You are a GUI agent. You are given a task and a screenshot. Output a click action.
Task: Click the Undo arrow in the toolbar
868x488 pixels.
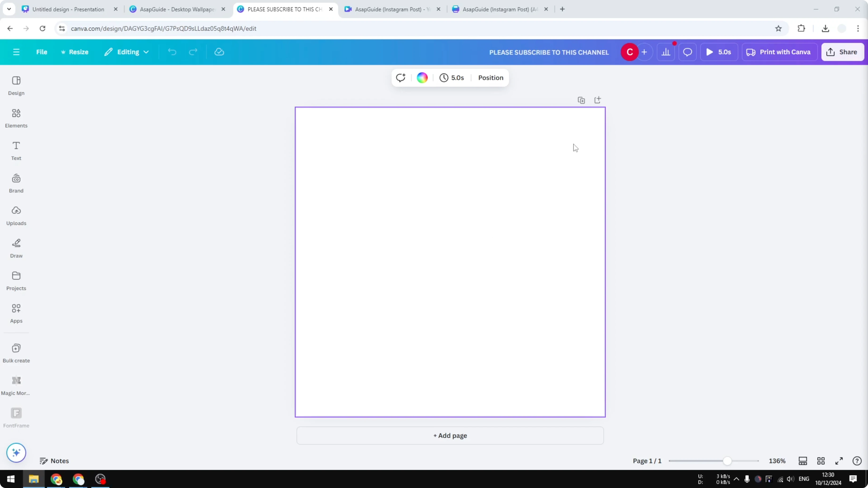coord(172,52)
